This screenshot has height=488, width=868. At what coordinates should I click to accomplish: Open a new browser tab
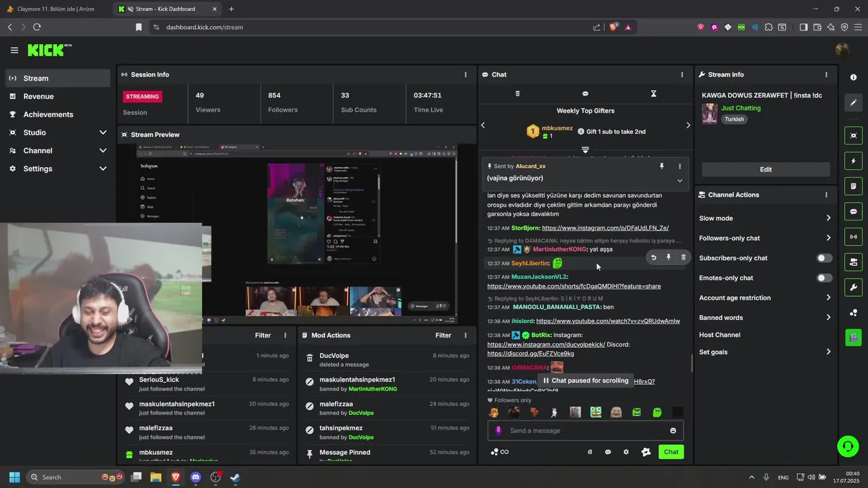pyautogui.click(x=231, y=9)
